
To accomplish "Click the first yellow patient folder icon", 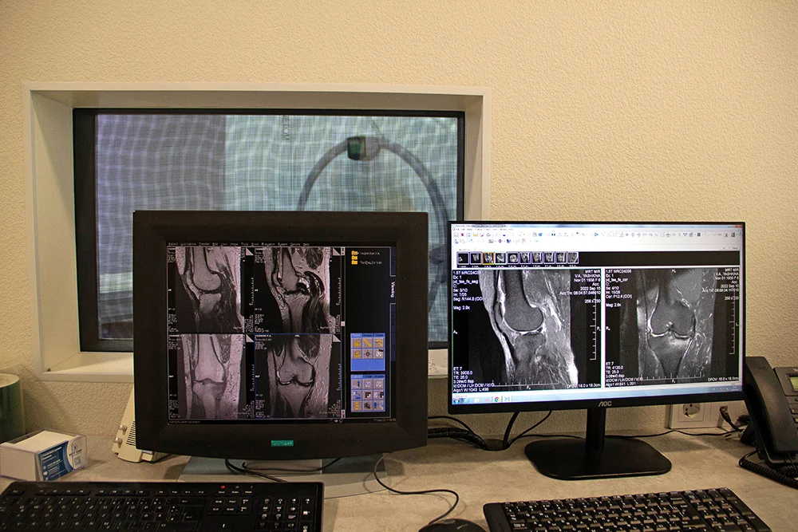I will point(354,254).
